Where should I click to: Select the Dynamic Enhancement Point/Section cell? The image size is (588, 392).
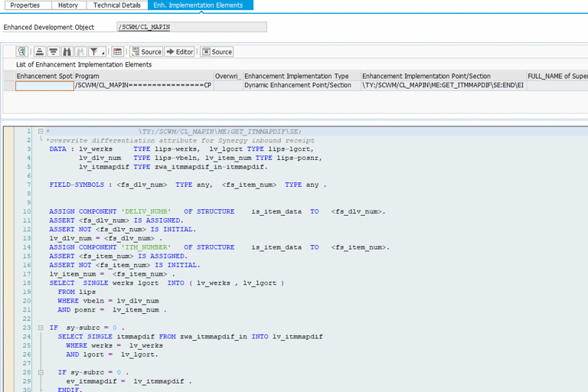[302, 86]
